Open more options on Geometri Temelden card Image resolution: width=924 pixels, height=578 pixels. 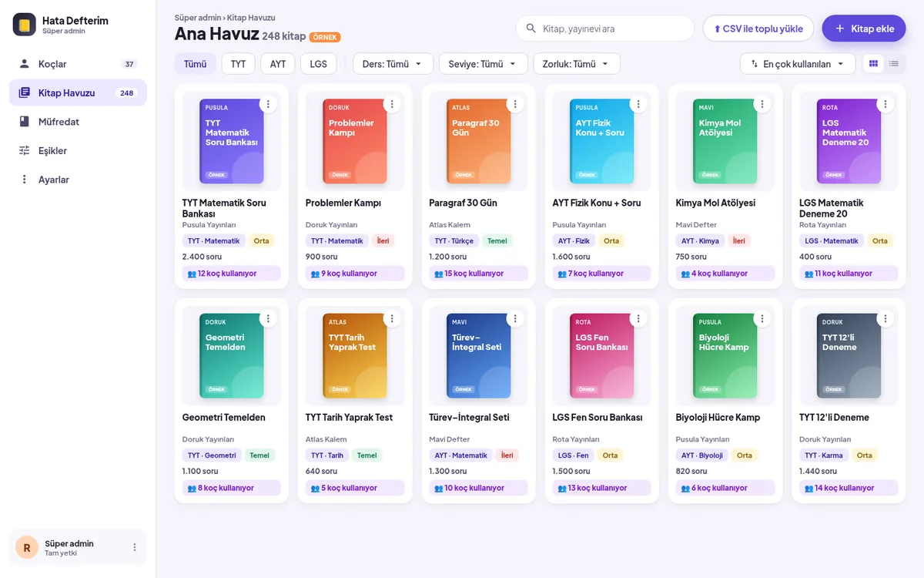[268, 318]
